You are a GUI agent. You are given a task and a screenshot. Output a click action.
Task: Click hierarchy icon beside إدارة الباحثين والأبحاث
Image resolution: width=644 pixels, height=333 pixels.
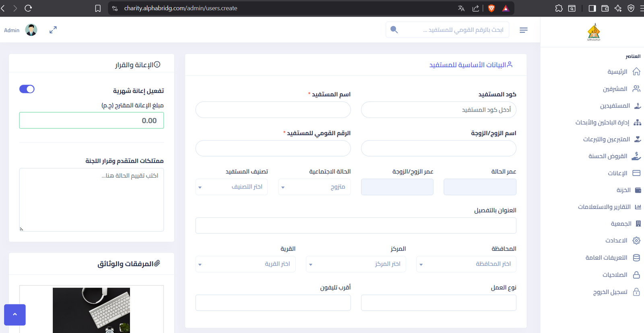click(x=638, y=122)
